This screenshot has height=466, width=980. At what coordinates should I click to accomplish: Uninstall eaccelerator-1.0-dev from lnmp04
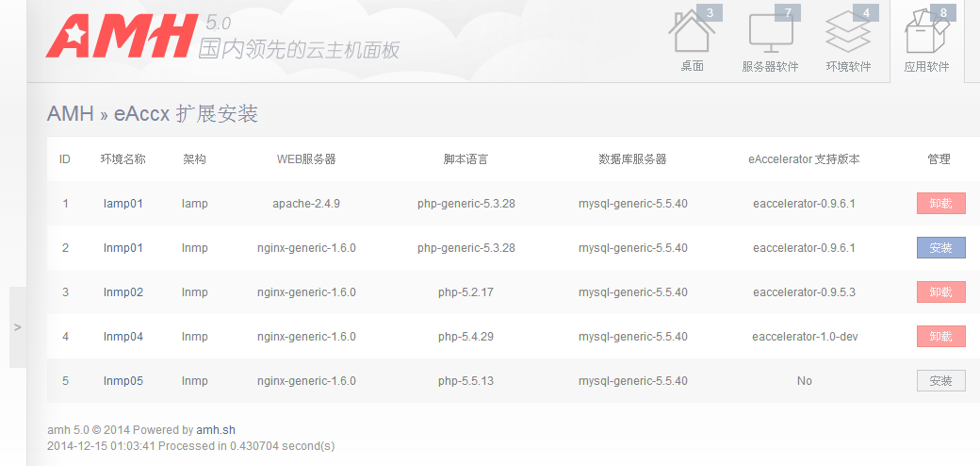coord(940,337)
